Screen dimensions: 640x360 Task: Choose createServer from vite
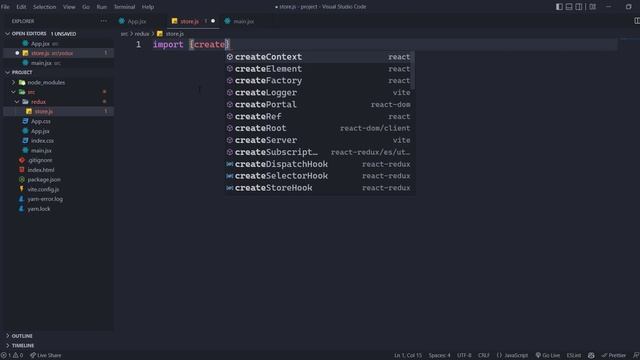(x=319, y=140)
